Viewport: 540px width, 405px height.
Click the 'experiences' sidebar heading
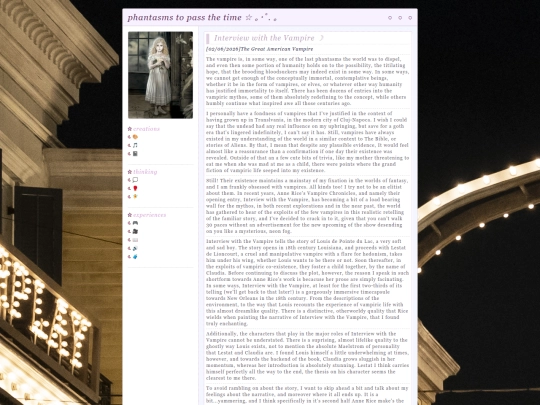149,215
